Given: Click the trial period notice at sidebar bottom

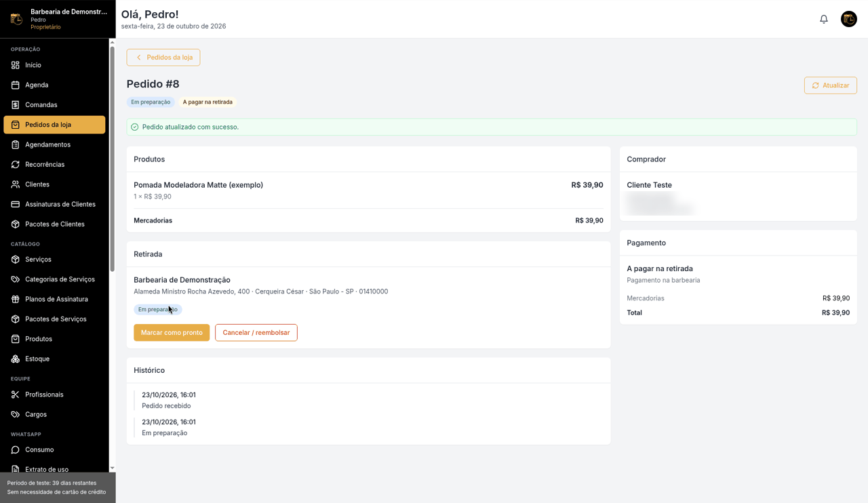Looking at the screenshot, I should pos(56,487).
